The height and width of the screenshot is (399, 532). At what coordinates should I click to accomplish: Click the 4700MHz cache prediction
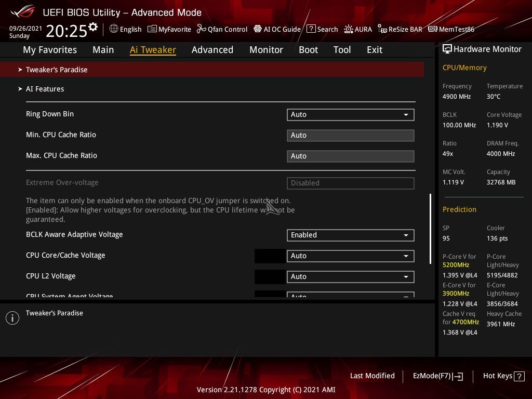pyautogui.click(x=465, y=322)
